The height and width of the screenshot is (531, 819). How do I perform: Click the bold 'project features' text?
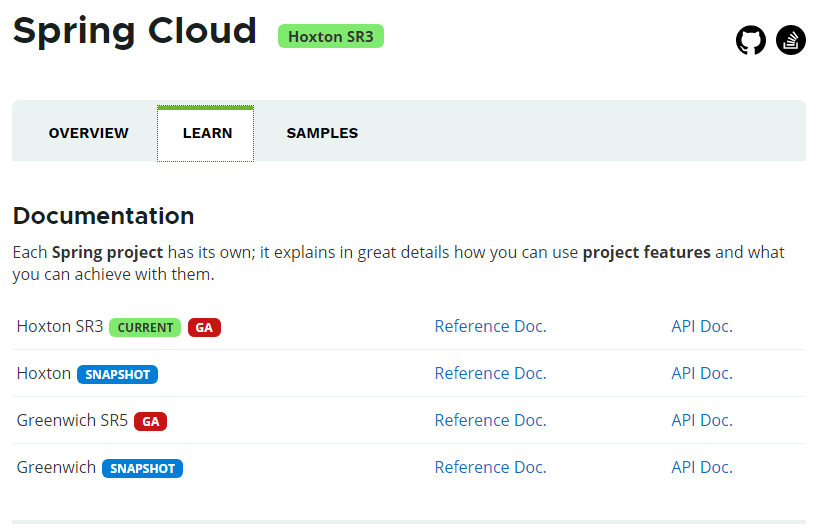click(647, 253)
